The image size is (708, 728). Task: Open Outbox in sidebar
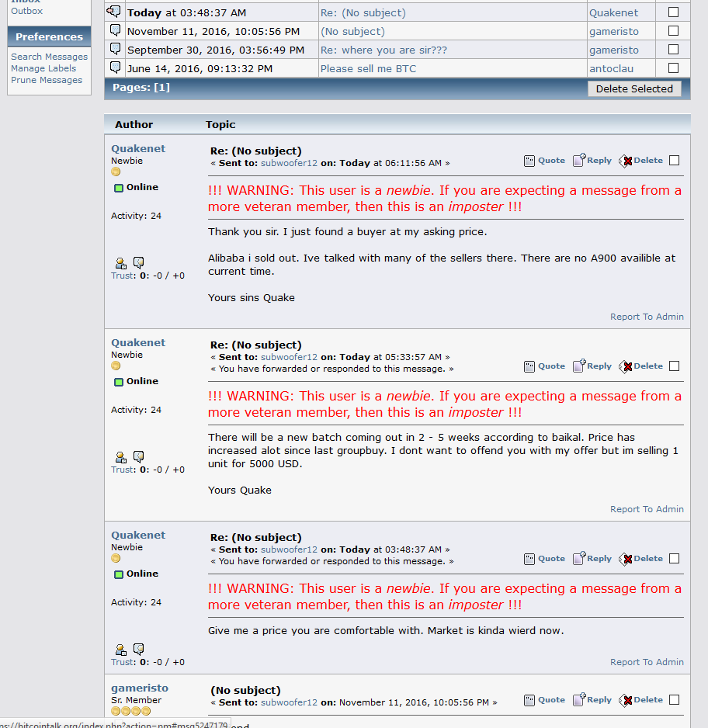[x=27, y=11]
